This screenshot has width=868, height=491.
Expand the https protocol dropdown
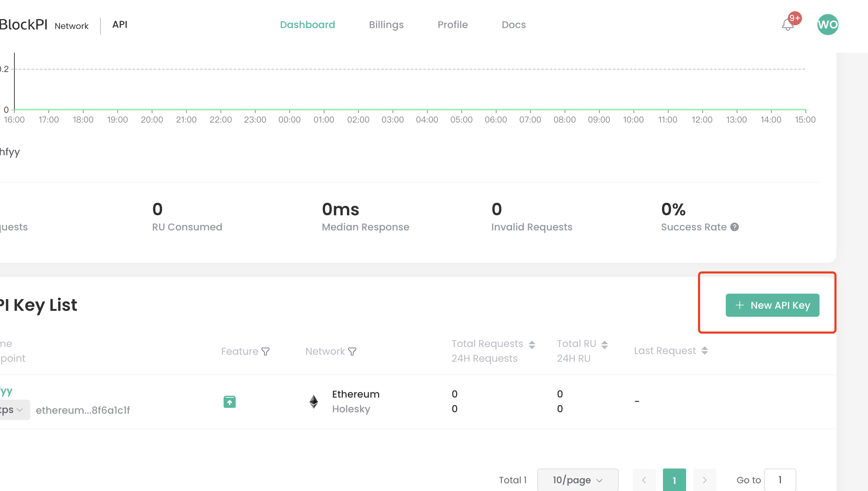pyautogui.click(x=13, y=410)
